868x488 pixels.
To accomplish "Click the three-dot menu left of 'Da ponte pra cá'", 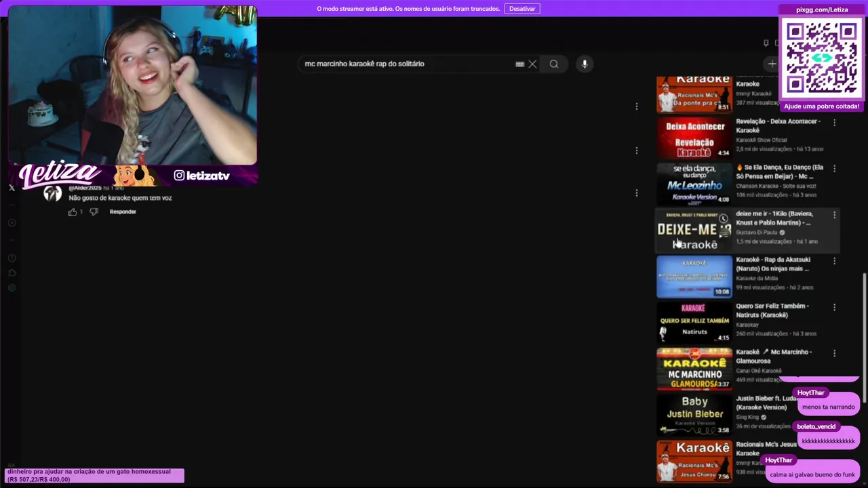I will (637, 106).
